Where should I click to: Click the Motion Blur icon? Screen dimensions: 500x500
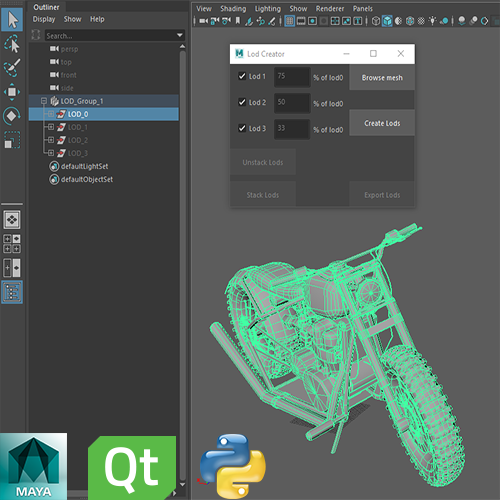473,21
